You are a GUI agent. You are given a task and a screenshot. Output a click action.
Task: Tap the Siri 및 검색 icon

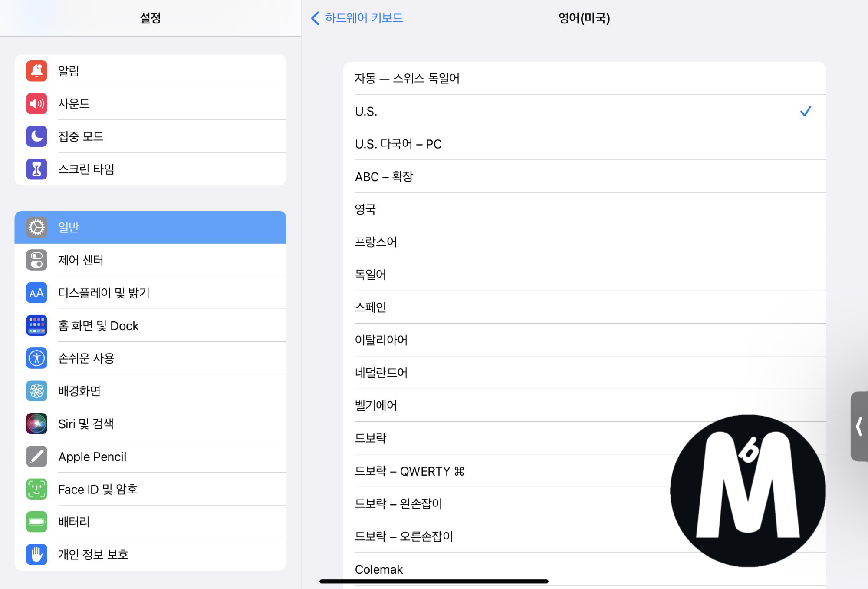click(x=36, y=424)
